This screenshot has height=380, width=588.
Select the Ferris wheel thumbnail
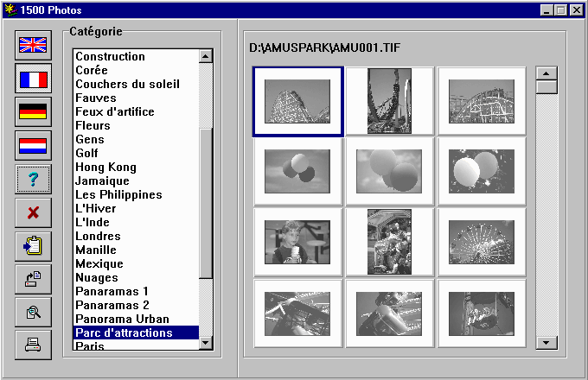(x=482, y=241)
